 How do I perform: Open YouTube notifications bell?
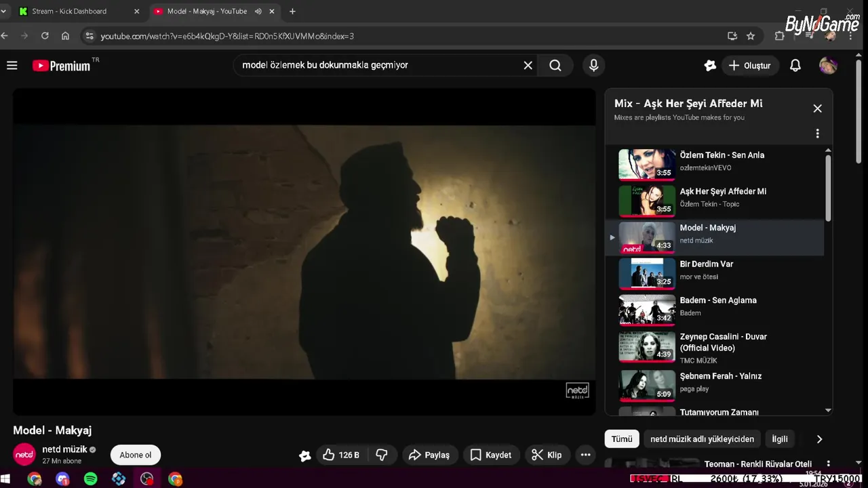[x=795, y=66]
